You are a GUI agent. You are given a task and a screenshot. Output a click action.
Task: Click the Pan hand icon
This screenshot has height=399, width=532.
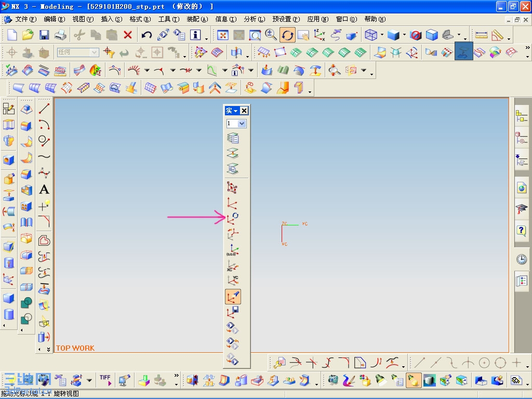tap(303, 35)
